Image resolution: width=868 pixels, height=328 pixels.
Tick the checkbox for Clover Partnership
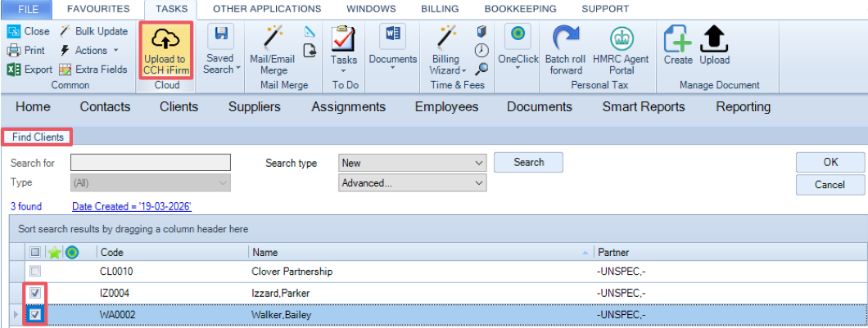[35, 272]
